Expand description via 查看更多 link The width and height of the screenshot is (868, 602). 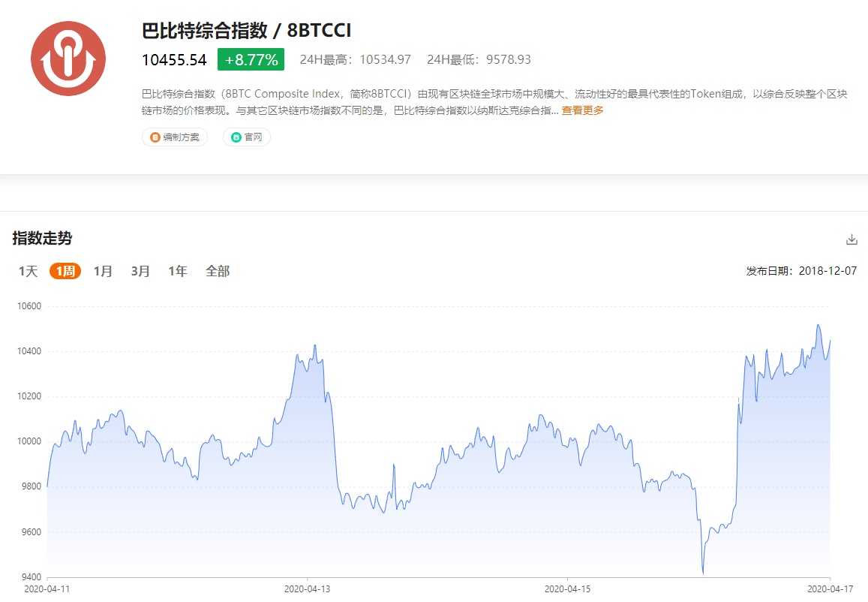(582, 111)
